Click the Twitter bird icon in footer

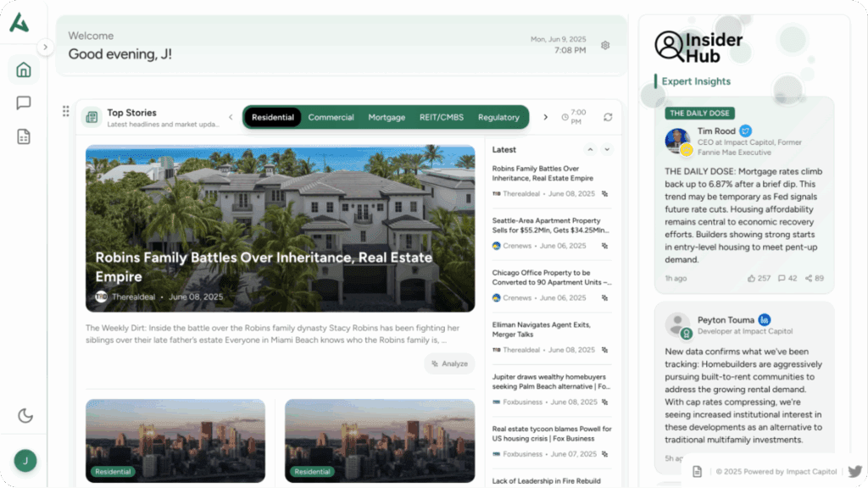pyautogui.click(x=854, y=471)
